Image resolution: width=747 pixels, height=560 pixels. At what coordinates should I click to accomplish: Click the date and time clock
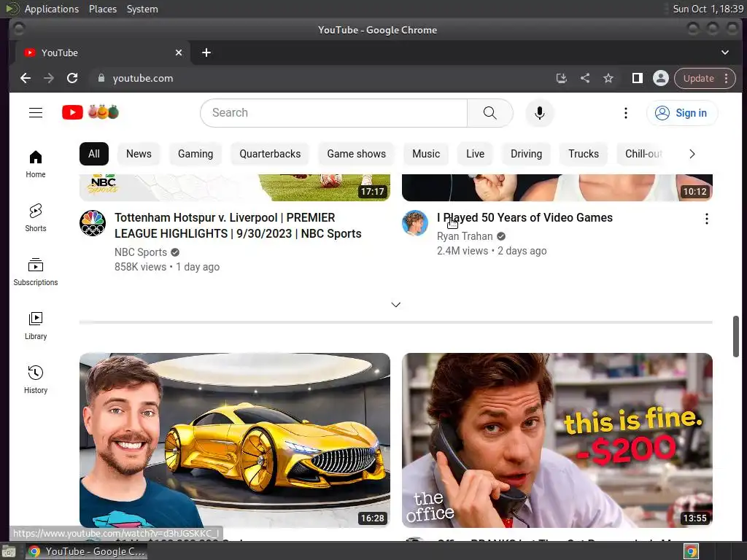pyautogui.click(x=708, y=9)
